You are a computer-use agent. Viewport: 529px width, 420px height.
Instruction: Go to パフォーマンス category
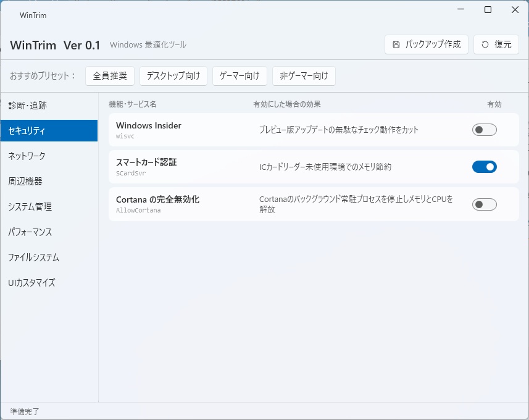coord(49,232)
